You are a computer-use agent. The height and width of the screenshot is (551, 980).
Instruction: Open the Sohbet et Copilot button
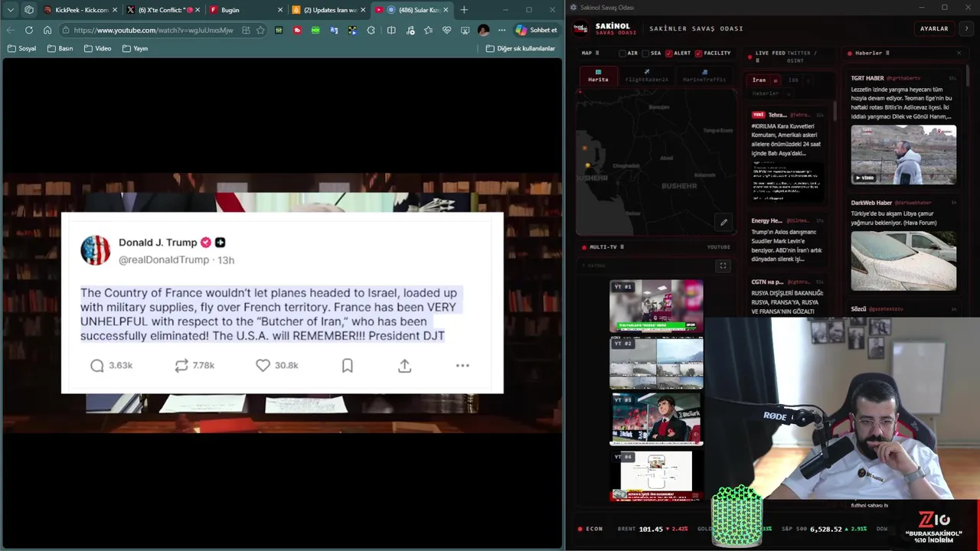coord(537,30)
